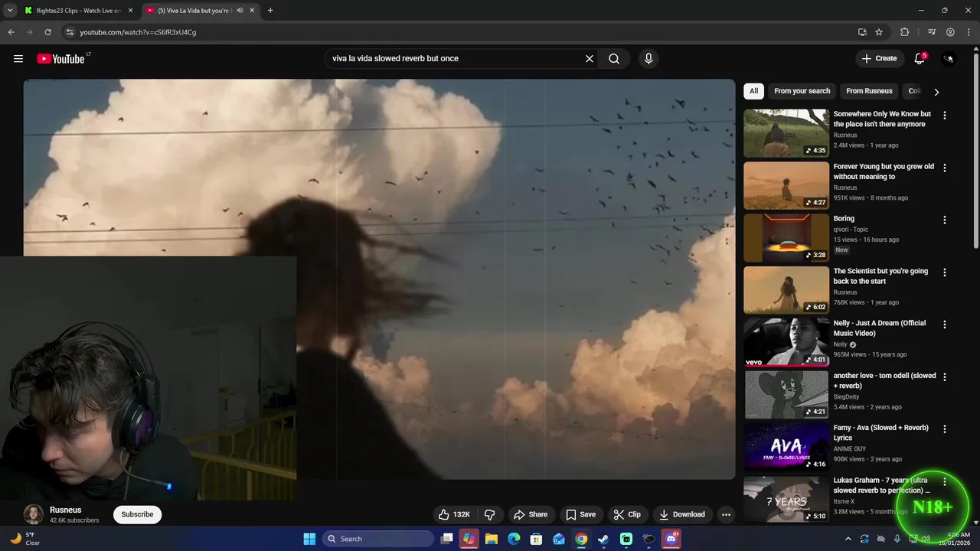
Task: Show hidden system tray icons
Action: [848, 539]
